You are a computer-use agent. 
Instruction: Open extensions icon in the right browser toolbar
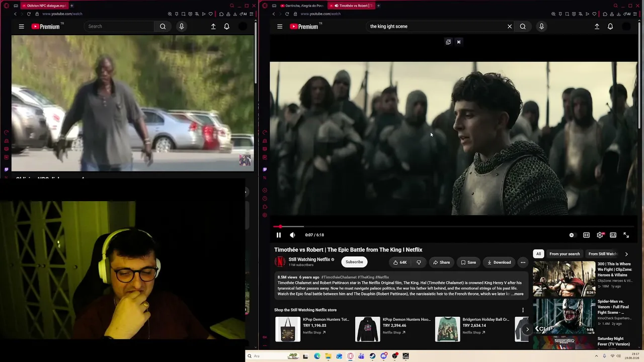605,14
